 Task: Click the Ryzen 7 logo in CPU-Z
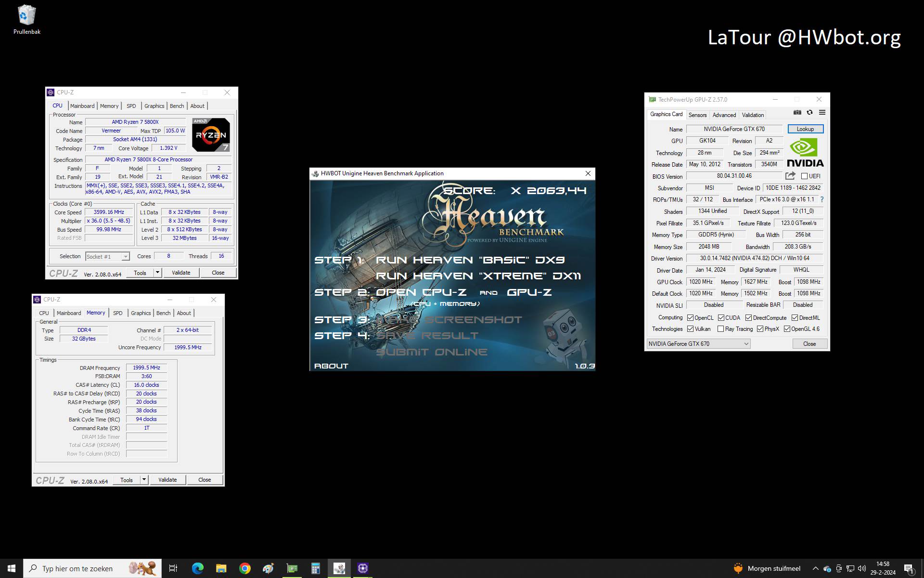211,134
